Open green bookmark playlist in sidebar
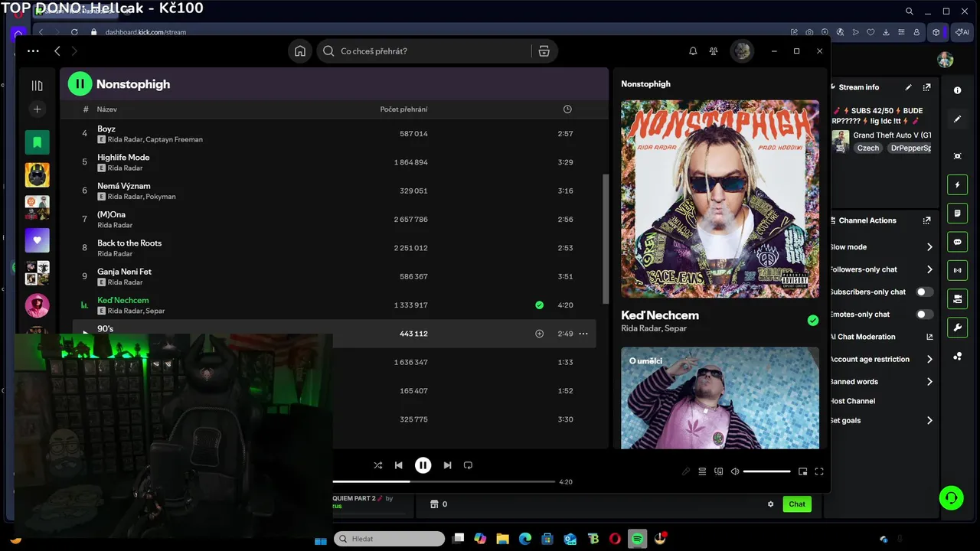Screen dimensions: 980x551 point(37,142)
